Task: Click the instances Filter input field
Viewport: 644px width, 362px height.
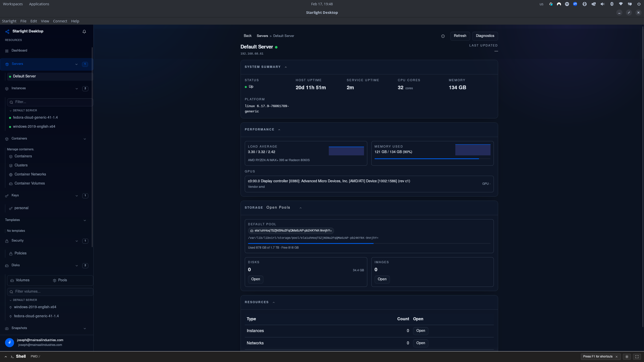Action: (50, 102)
